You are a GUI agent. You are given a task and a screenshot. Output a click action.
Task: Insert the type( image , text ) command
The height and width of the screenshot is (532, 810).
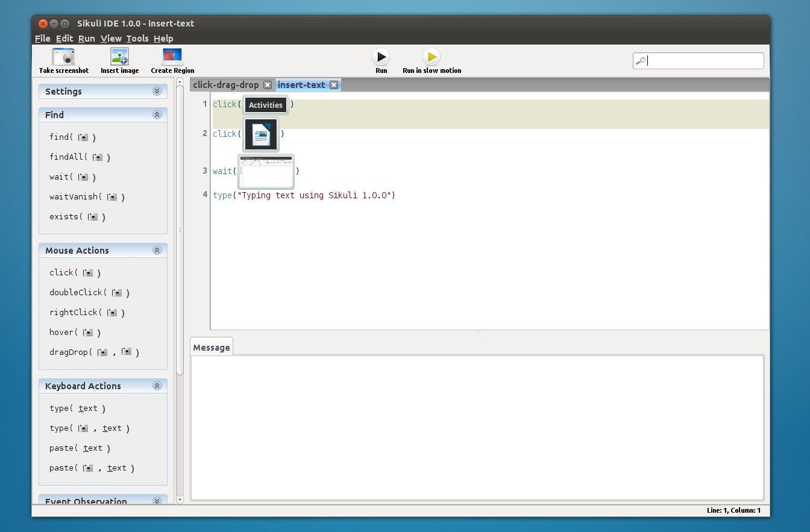89,428
